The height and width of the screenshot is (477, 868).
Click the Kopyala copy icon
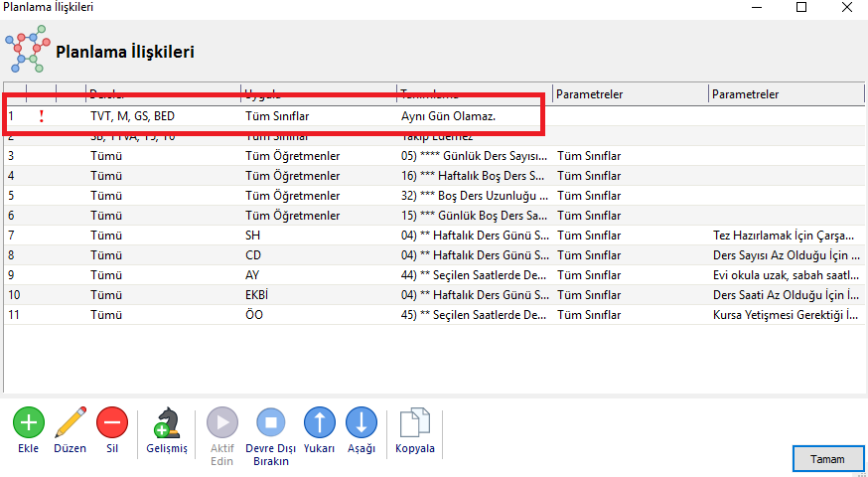(x=415, y=424)
